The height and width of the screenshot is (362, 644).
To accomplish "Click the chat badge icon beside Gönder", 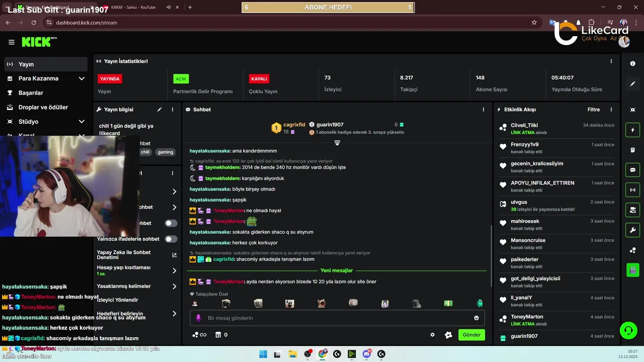I will click(x=448, y=335).
